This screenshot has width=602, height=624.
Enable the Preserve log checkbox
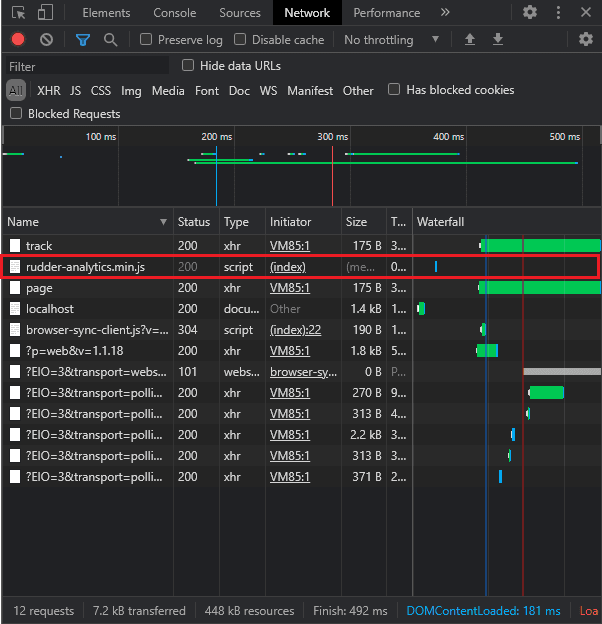point(146,40)
